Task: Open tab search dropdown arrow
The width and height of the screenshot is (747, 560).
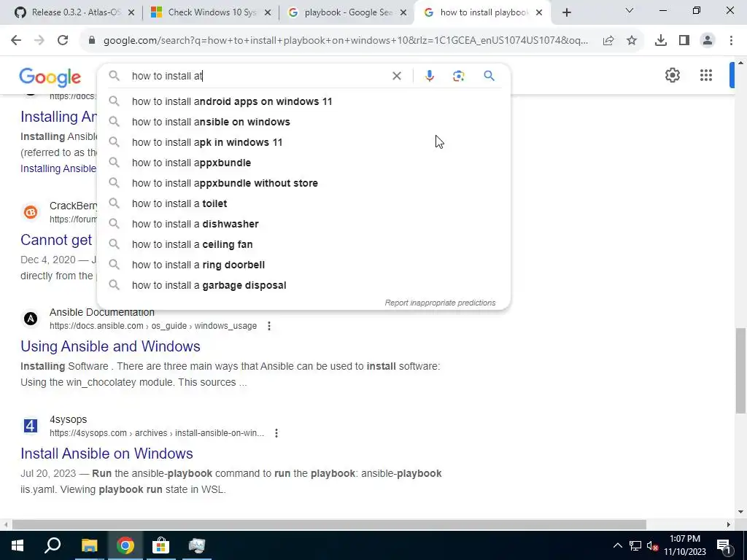Action: point(630,10)
